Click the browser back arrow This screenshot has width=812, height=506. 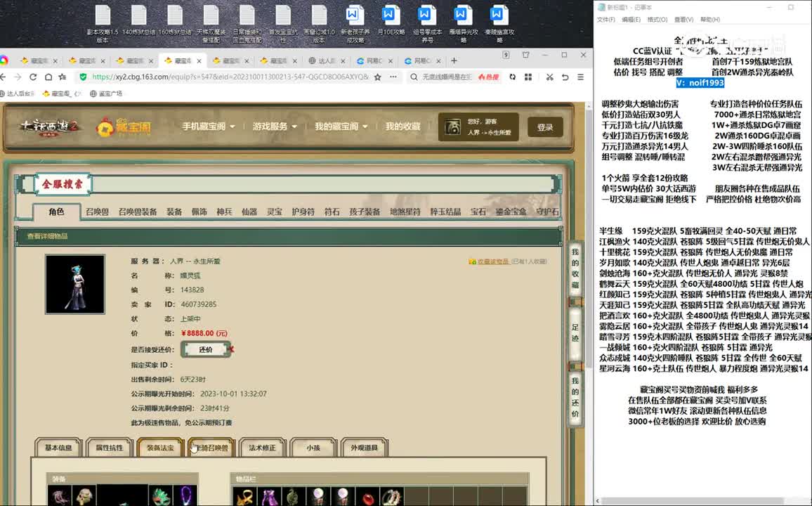[3, 77]
